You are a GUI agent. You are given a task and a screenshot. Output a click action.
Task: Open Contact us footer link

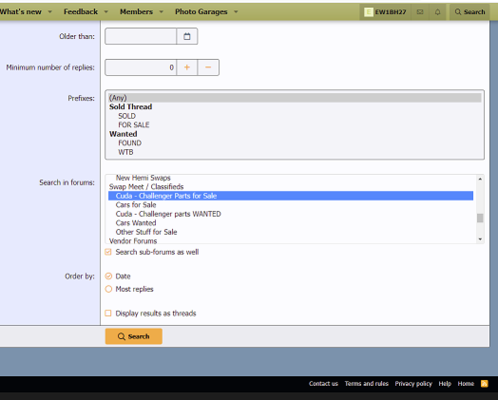(x=323, y=384)
